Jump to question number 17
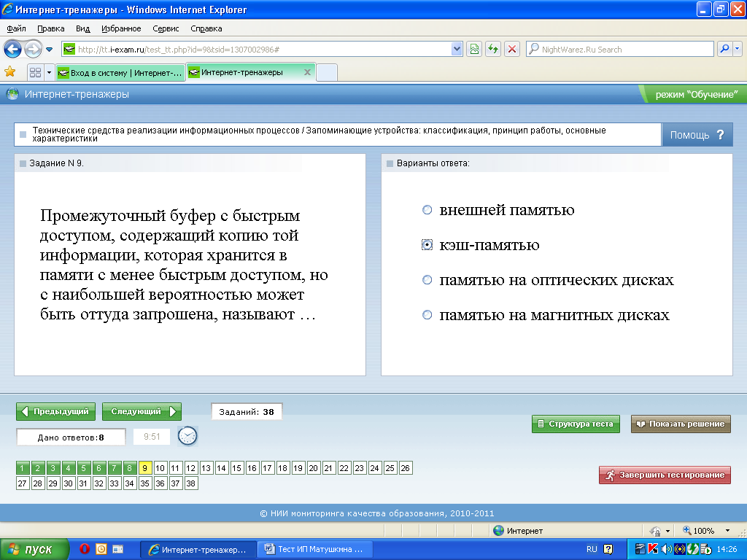This screenshot has height=560, width=747. 267,468
